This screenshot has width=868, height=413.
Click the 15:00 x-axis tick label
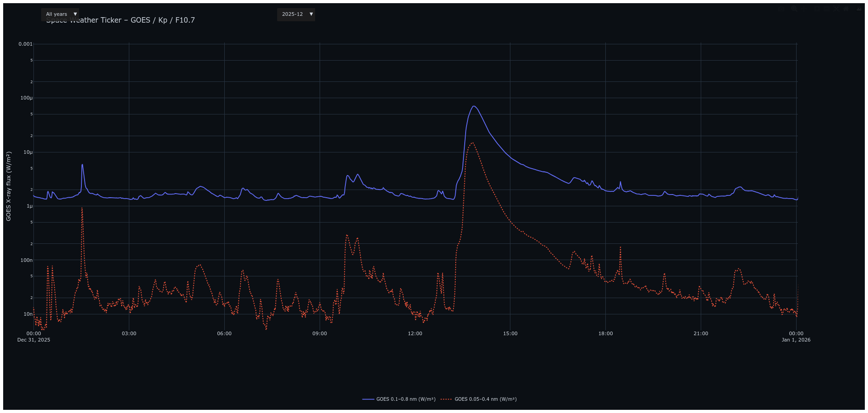click(510, 334)
